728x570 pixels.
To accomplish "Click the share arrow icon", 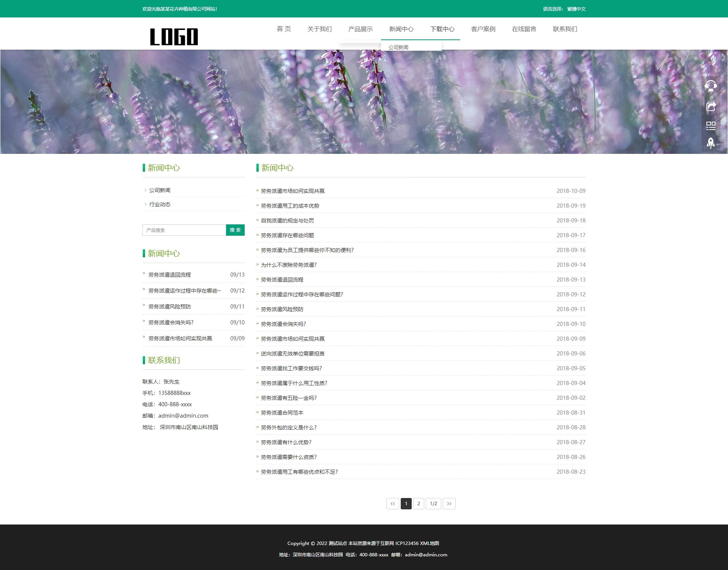I will (711, 106).
